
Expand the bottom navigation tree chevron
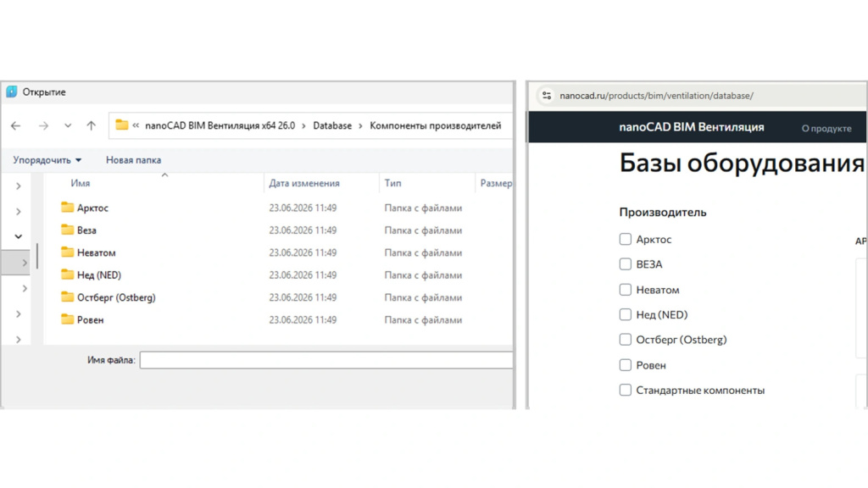click(x=19, y=339)
